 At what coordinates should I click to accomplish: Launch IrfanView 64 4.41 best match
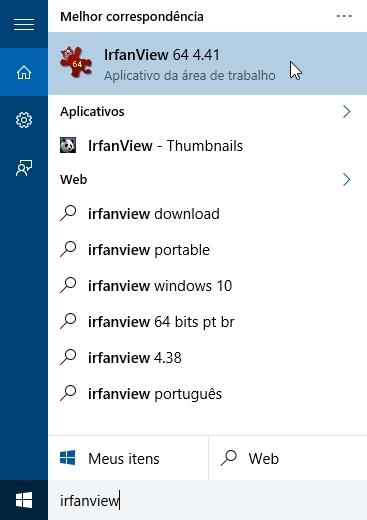pos(207,63)
